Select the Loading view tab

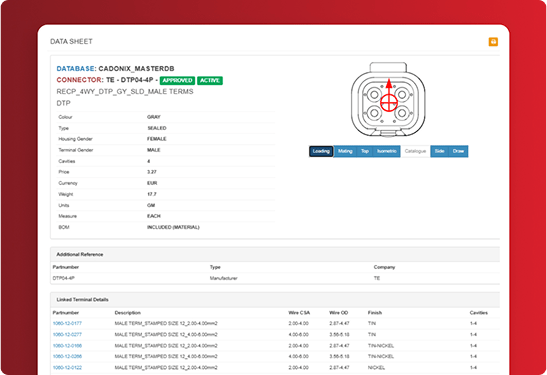(x=321, y=151)
